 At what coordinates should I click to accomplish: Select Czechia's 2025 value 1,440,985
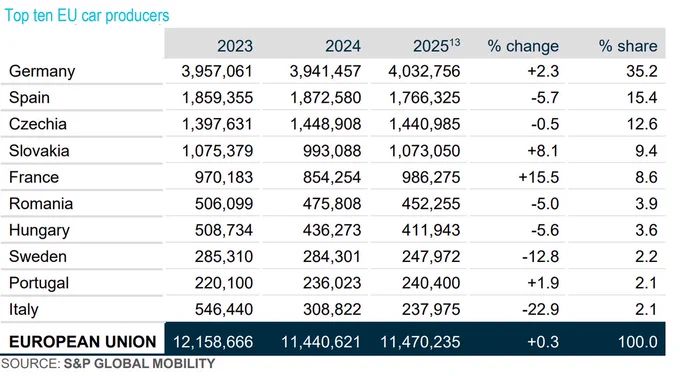(425, 124)
